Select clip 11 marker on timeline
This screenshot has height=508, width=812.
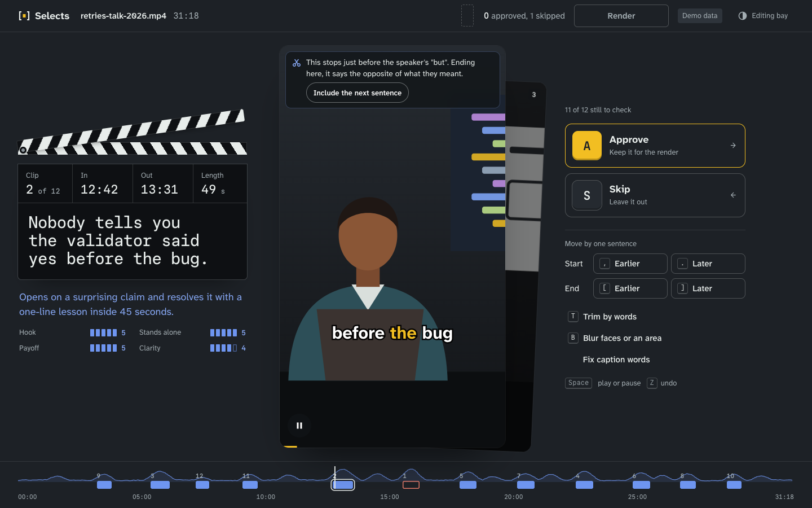250,485
